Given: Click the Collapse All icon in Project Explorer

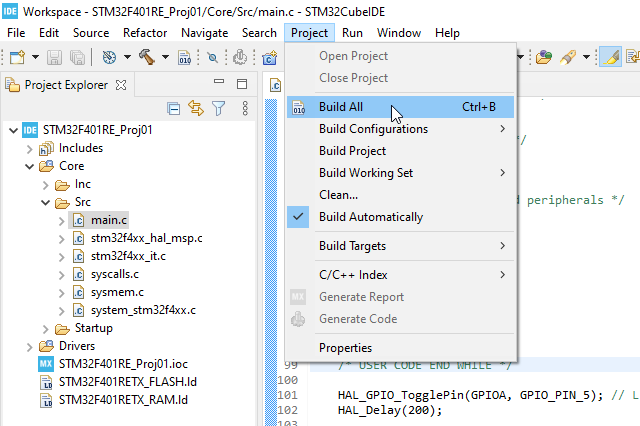Looking at the screenshot, I should tap(174, 108).
